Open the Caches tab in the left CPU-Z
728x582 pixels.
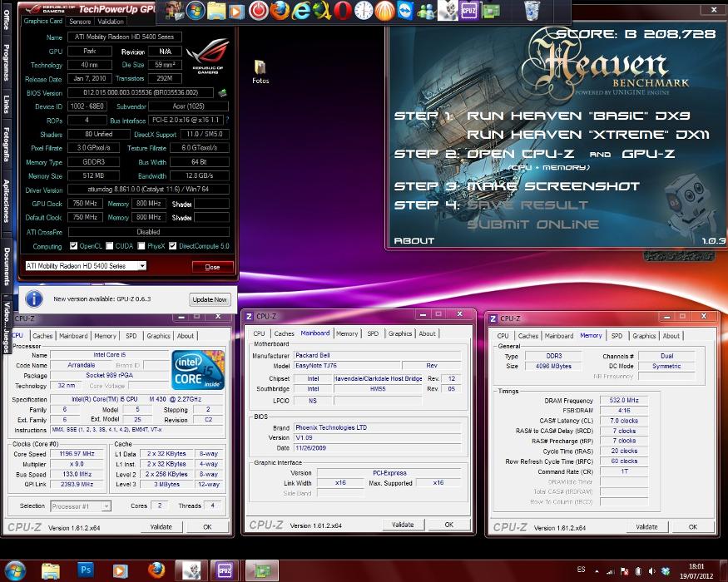coord(42,336)
